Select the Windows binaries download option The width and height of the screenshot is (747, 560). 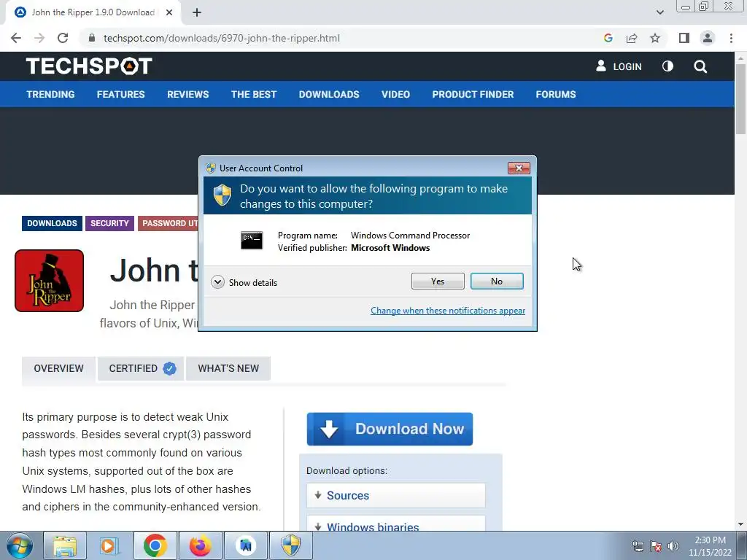click(x=396, y=524)
